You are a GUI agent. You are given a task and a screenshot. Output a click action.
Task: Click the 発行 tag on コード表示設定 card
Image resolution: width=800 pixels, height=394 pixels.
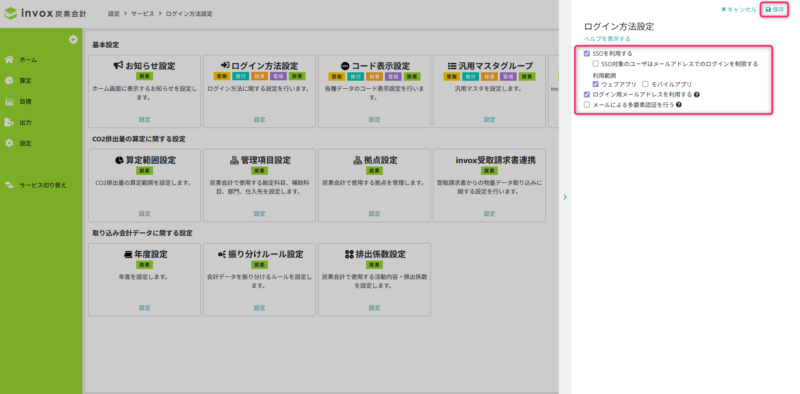[355, 77]
